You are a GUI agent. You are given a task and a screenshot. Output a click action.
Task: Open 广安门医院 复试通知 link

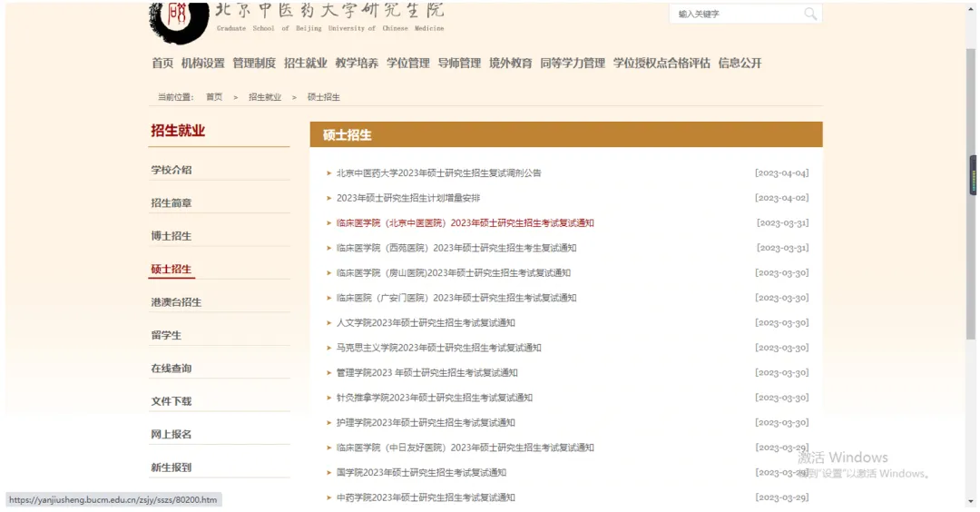click(456, 298)
